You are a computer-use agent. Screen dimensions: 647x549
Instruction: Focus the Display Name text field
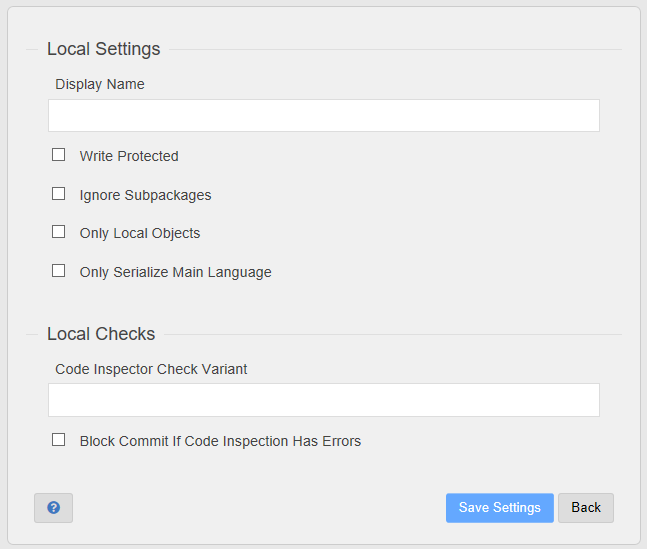pos(324,116)
